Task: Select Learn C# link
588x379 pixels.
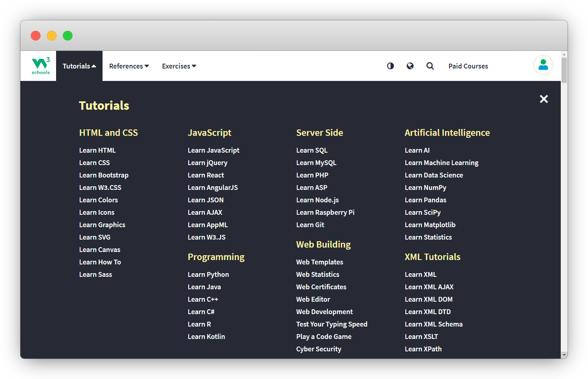Action: click(x=201, y=312)
